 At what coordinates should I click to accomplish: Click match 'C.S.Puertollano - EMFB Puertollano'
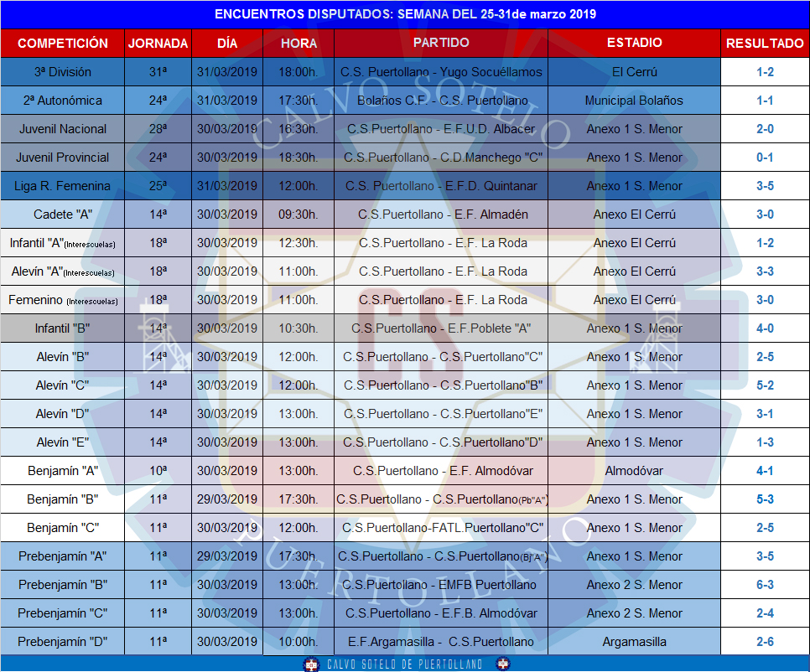click(x=441, y=585)
